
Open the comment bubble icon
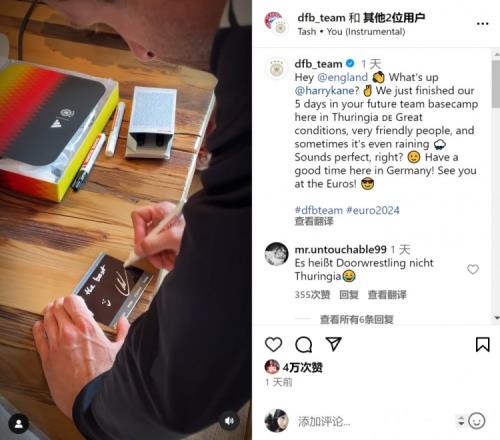[x=303, y=344]
